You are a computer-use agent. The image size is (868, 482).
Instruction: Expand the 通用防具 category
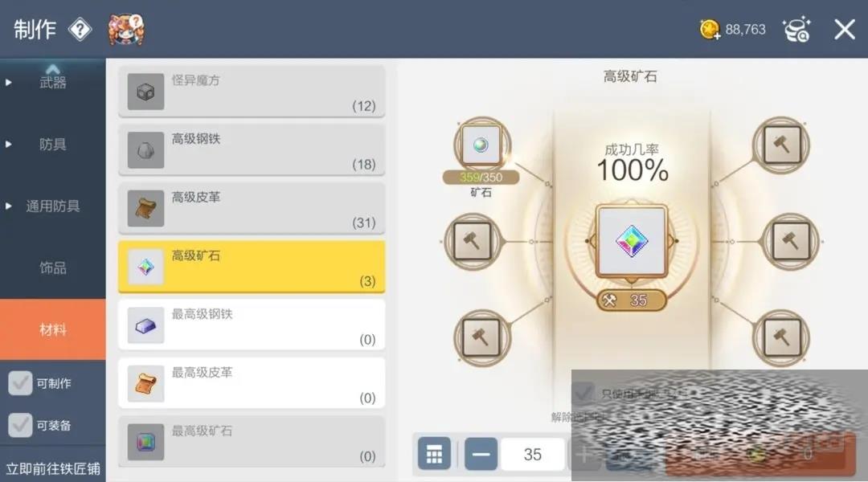coord(52,206)
